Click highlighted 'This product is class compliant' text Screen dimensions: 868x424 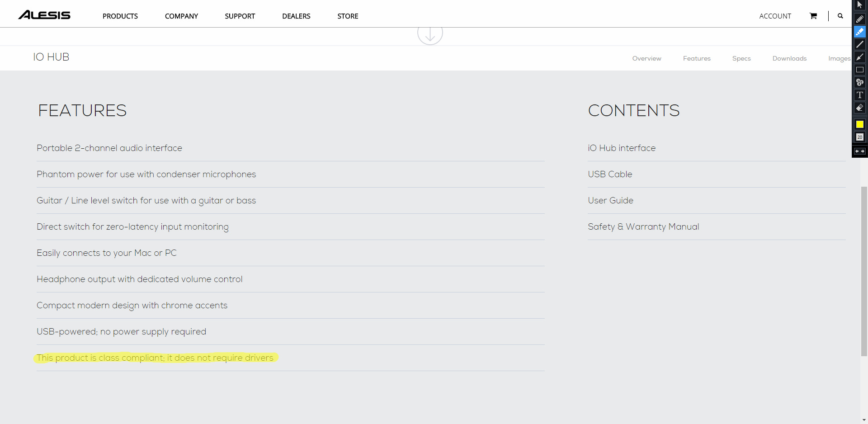point(155,358)
